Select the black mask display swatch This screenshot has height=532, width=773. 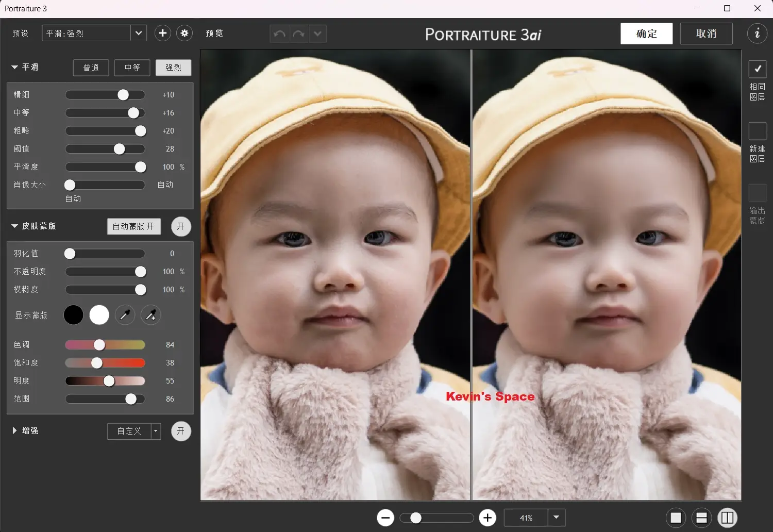[73, 315]
